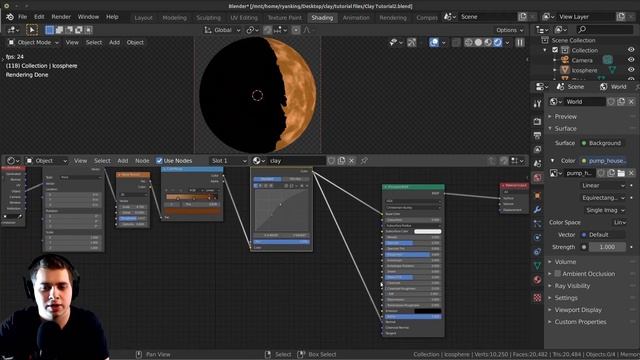Open the viewport Options dropdown
Image resolution: width=640 pixels, height=360 pixels.
coord(509,30)
